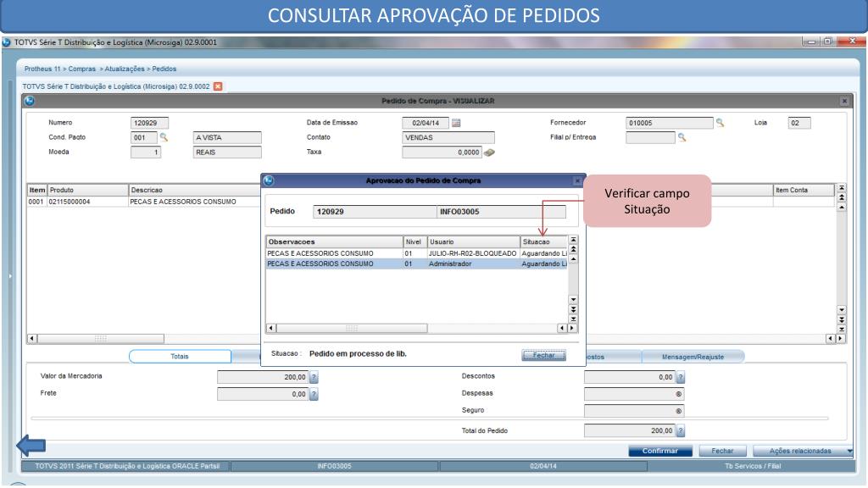Open the Cond. Pagto search magnifier

(164, 137)
